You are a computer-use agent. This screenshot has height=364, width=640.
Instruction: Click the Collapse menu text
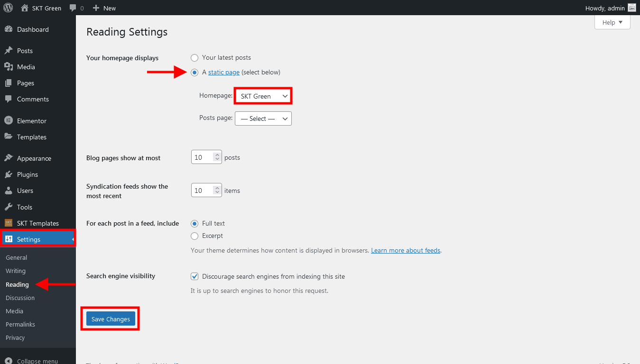(37, 361)
